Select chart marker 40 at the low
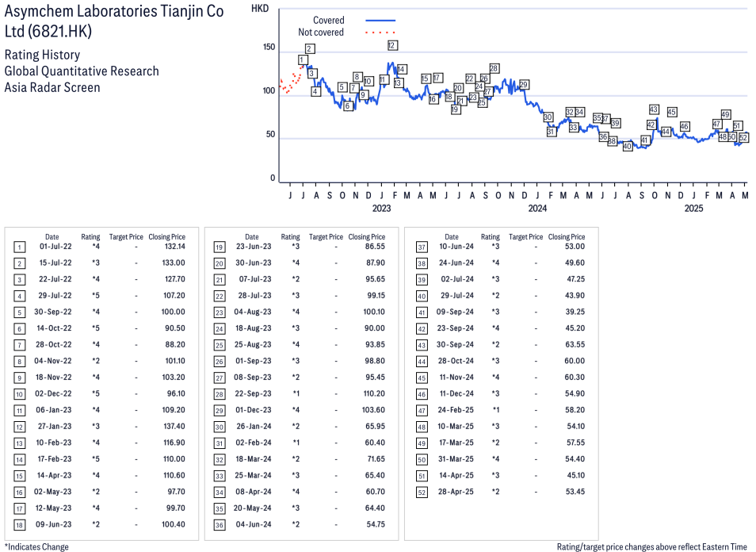The width and height of the screenshot is (756, 552). click(628, 146)
